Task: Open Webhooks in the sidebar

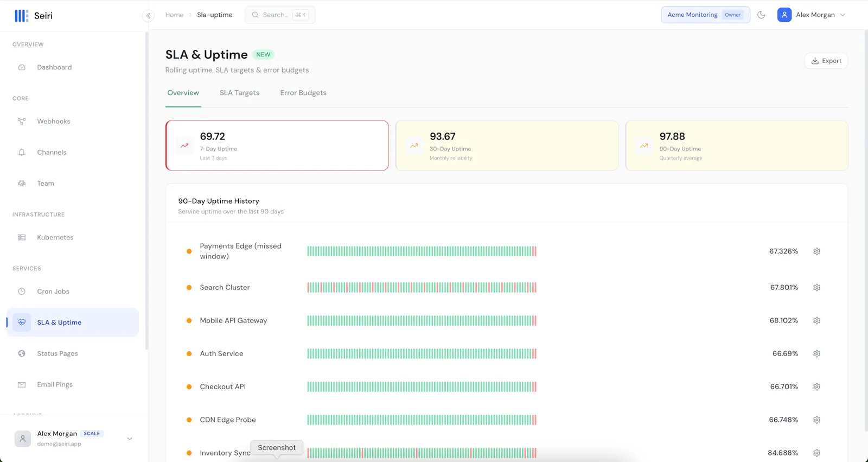Action: pos(72,122)
